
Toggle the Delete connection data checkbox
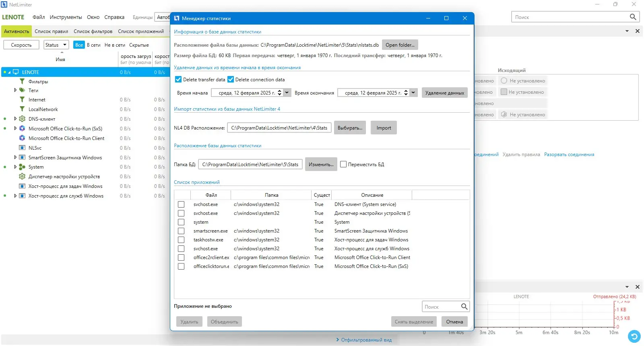231,79
